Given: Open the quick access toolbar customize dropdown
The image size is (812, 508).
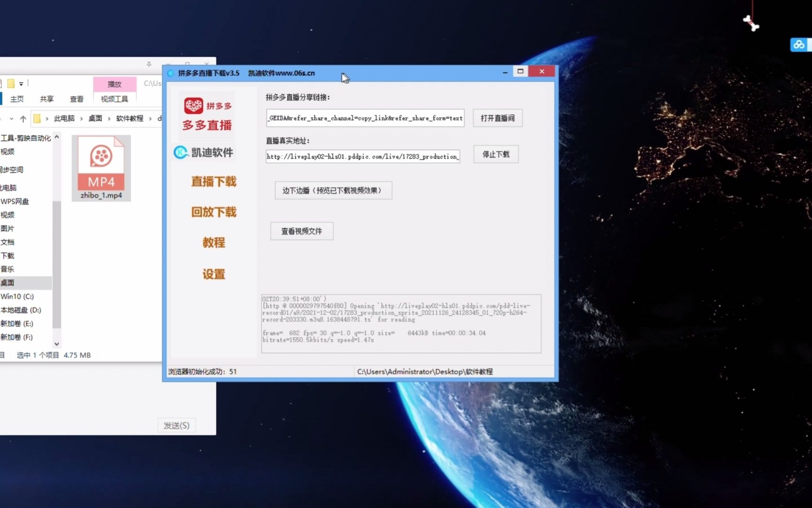Looking at the screenshot, I should (x=22, y=84).
